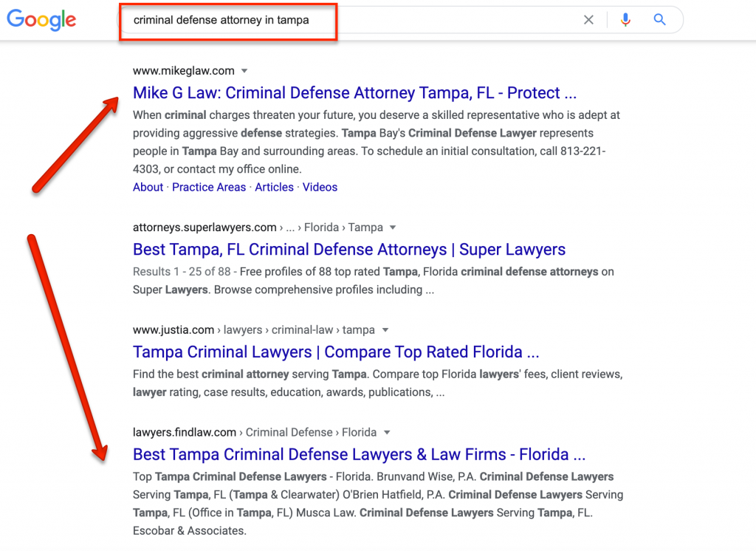Click the About sitelink under Mike G Law
The height and width of the screenshot is (551, 756).
(148, 187)
